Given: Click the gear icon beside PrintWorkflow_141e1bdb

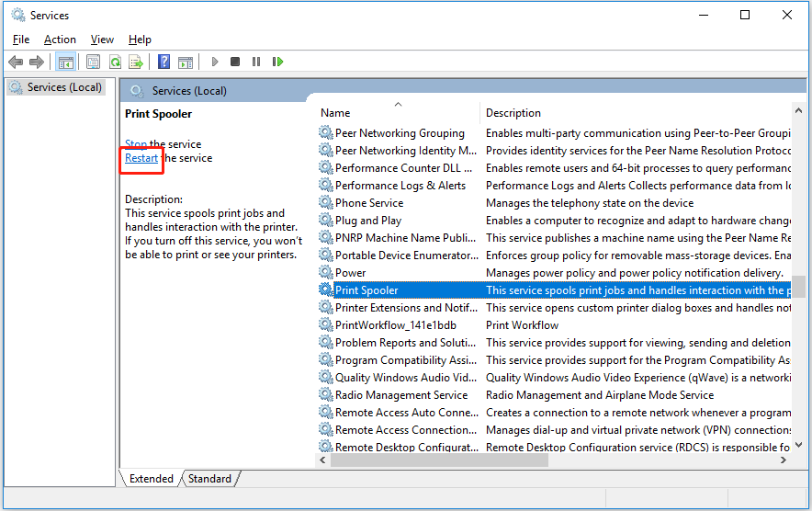Looking at the screenshot, I should pyautogui.click(x=326, y=325).
